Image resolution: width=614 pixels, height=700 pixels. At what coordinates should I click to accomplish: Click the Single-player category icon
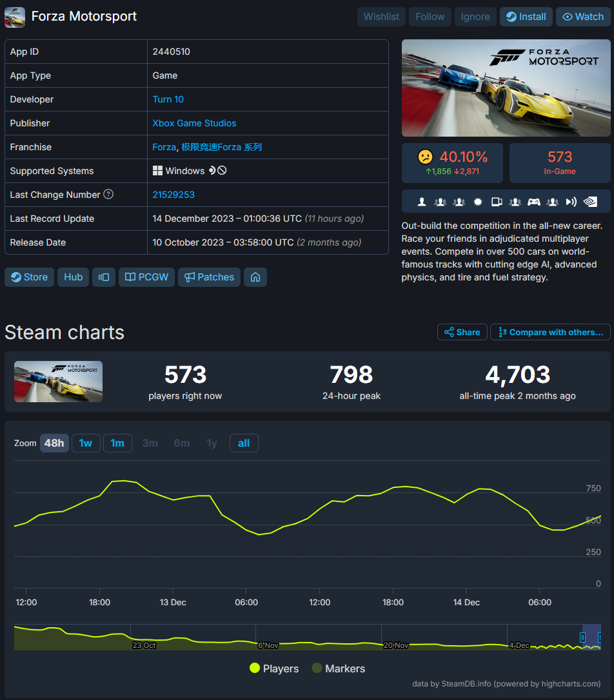pos(422,202)
